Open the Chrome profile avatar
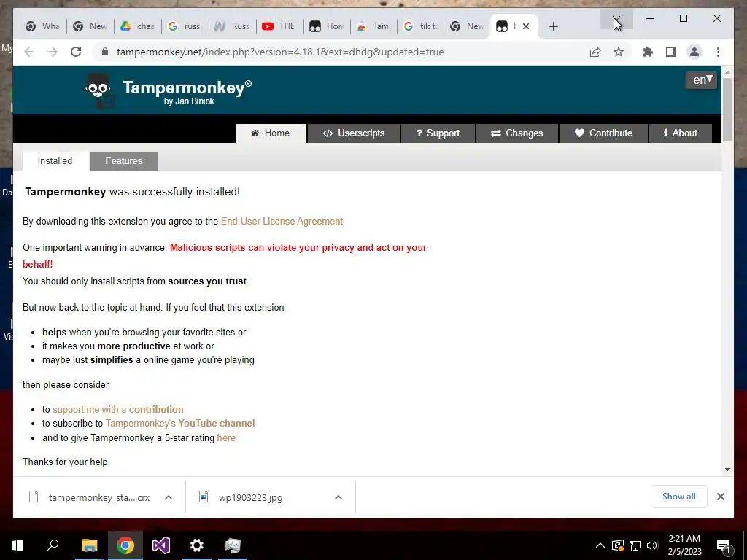The image size is (747, 560). pos(694,52)
